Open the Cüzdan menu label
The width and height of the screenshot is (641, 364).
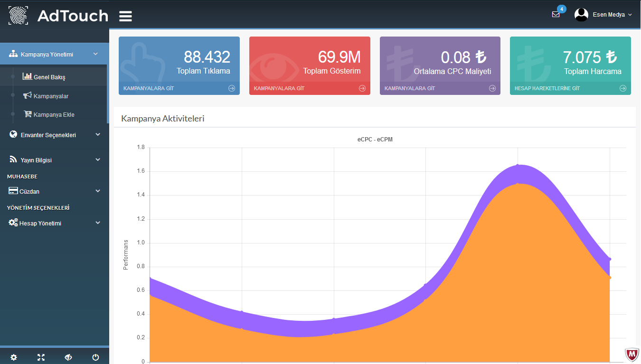click(x=29, y=192)
